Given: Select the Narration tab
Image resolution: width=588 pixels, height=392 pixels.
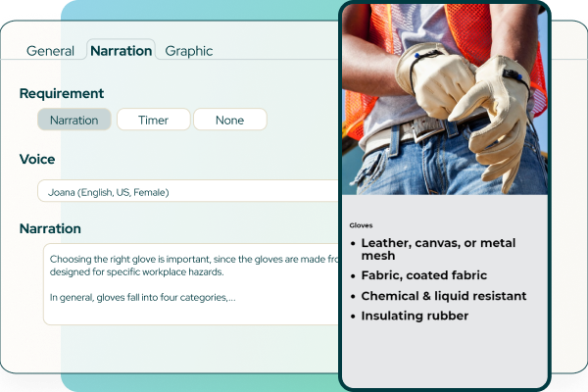Looking at the screenshot, I should click(121, 51).
